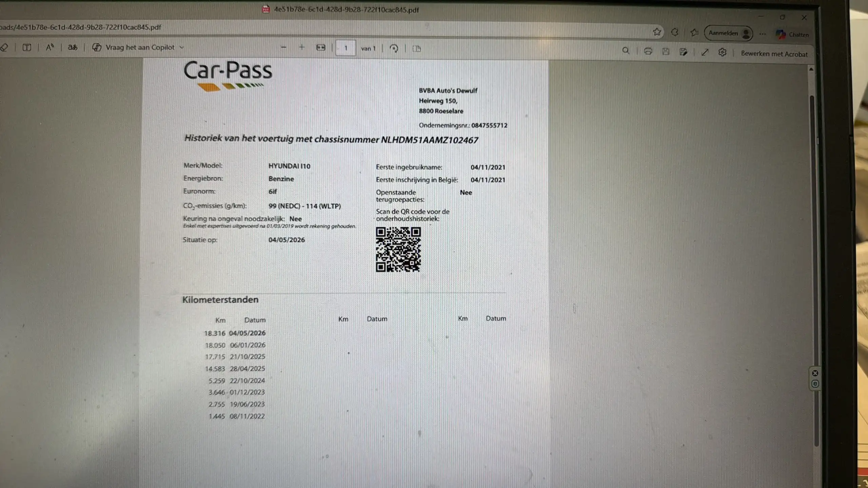This screenshot has width=868, height=488.
Task: Expand the Vraag het aan Copilot dropdown
Action: (182, 47)
